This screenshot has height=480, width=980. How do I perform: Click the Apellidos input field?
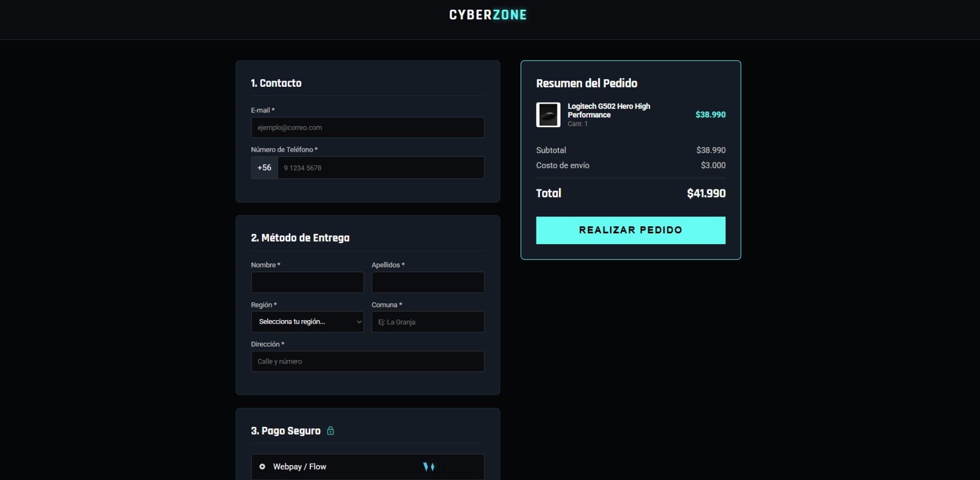428,282
